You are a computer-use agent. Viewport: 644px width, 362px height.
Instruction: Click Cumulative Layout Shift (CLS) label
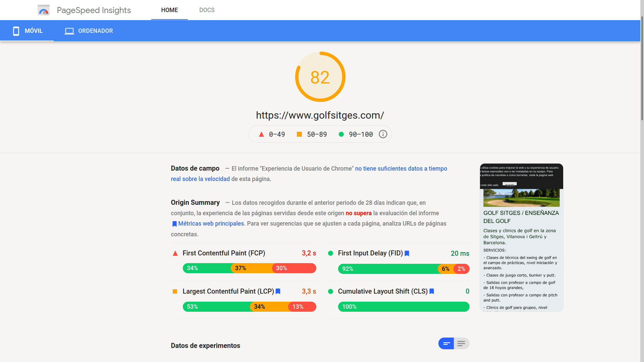pyautogui.click(x=383, y=291)
